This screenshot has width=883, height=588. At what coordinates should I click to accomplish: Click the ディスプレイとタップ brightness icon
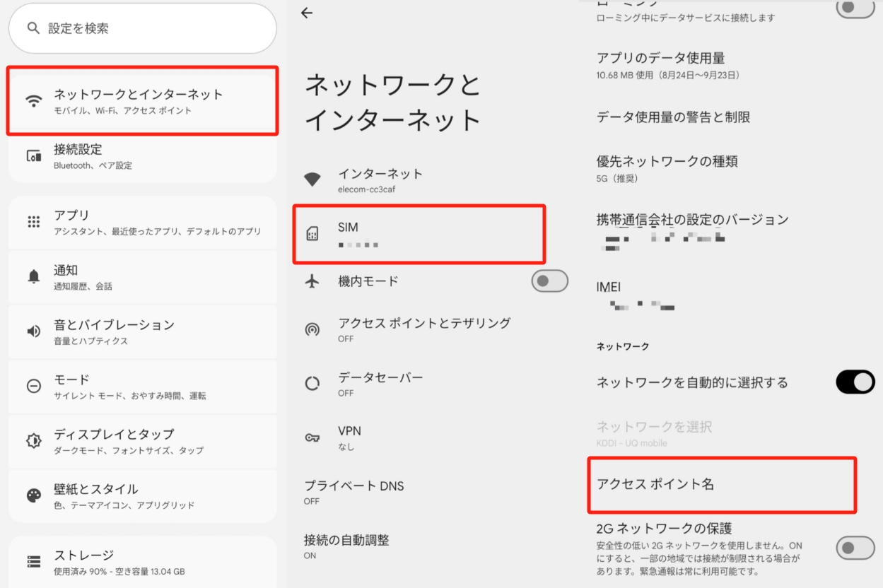tap(33, 440)
